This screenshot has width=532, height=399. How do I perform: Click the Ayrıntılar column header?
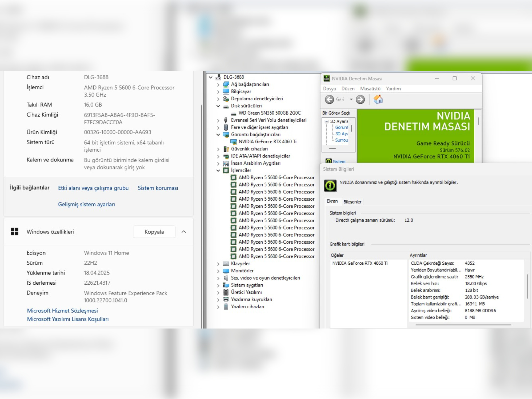418,255
